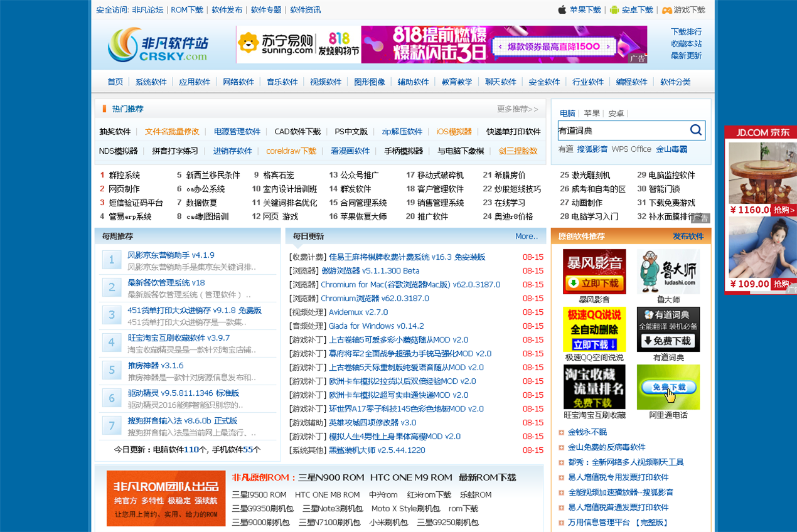Open the HTC ONE M9 ROM link
This screenshot has height=532, width=797.
coord(411,477)
